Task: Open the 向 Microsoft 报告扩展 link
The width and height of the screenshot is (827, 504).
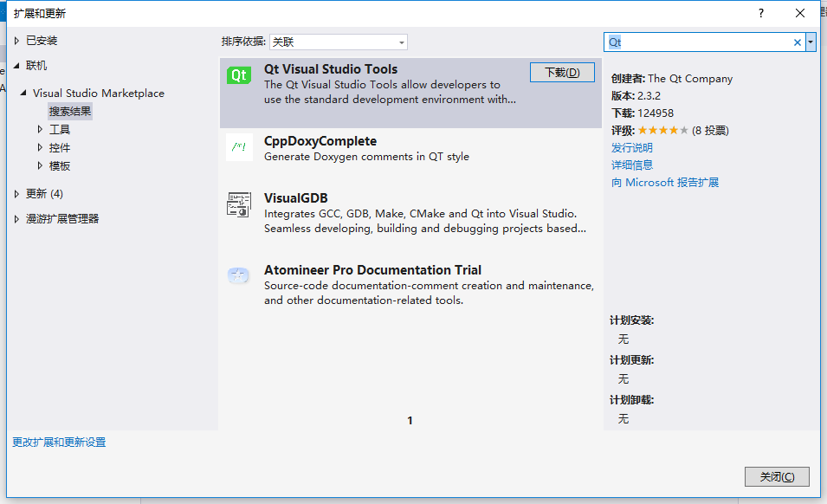Action: click(665, 183)
